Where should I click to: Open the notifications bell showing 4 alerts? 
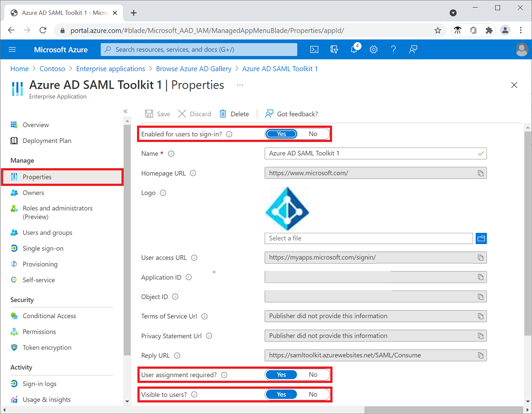tap(354, 49)
